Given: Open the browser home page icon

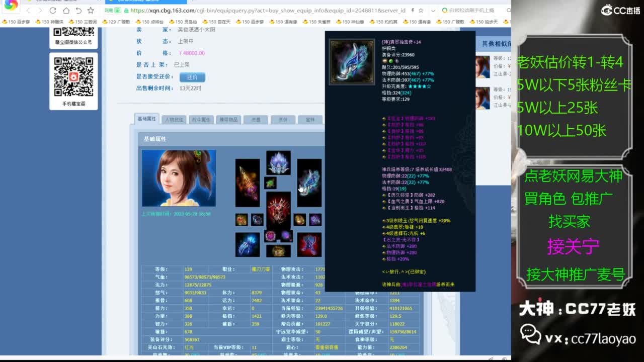Looking at the screenshot, I should [66, 11].
